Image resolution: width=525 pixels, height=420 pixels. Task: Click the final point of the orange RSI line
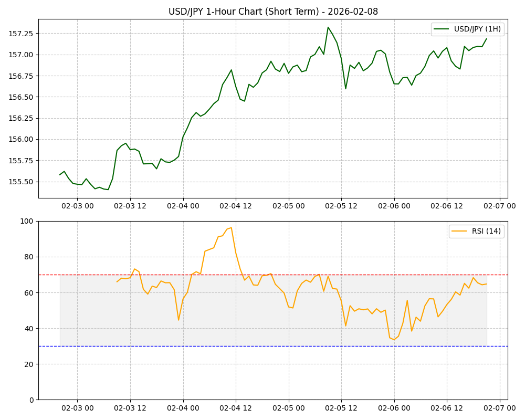tap(486, 284)
